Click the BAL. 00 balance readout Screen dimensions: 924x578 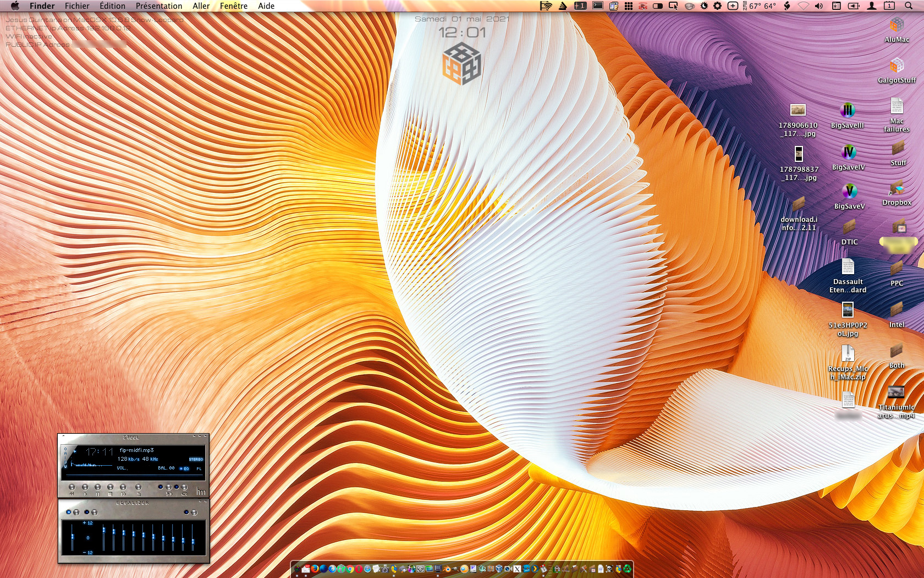166,468
